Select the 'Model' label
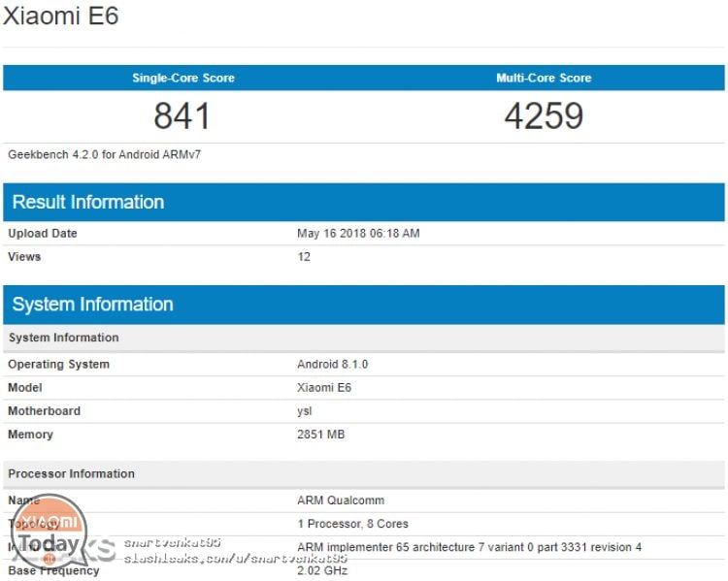 [25, 387]
